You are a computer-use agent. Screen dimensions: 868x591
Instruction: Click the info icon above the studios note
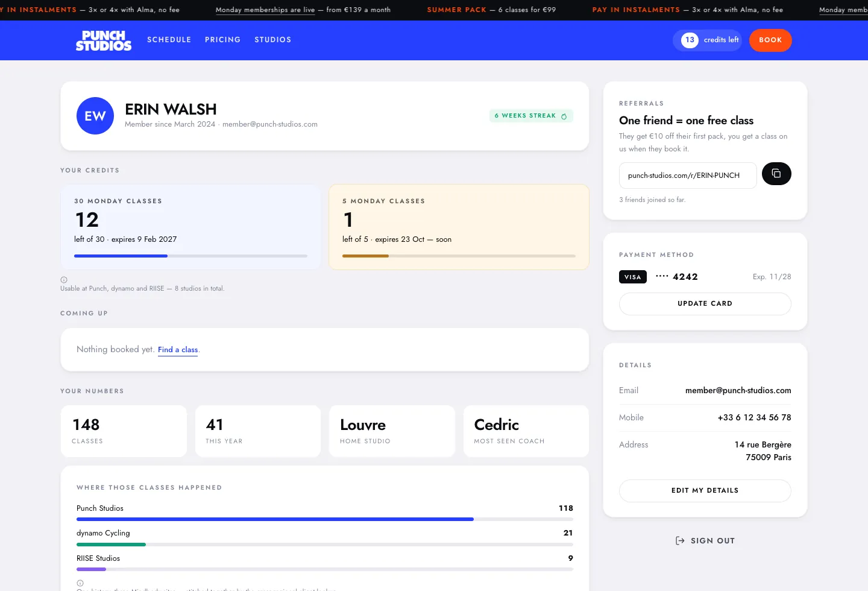click(x=64, y=280)
